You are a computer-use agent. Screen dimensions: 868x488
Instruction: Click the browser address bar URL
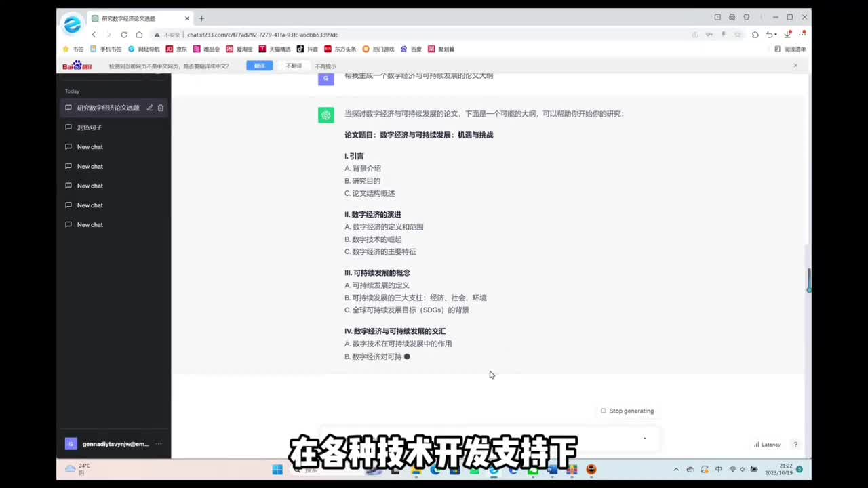click(262, 35)
